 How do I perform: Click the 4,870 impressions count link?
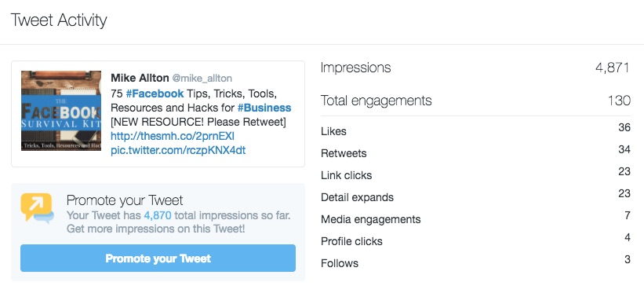(x=158, y=215)
